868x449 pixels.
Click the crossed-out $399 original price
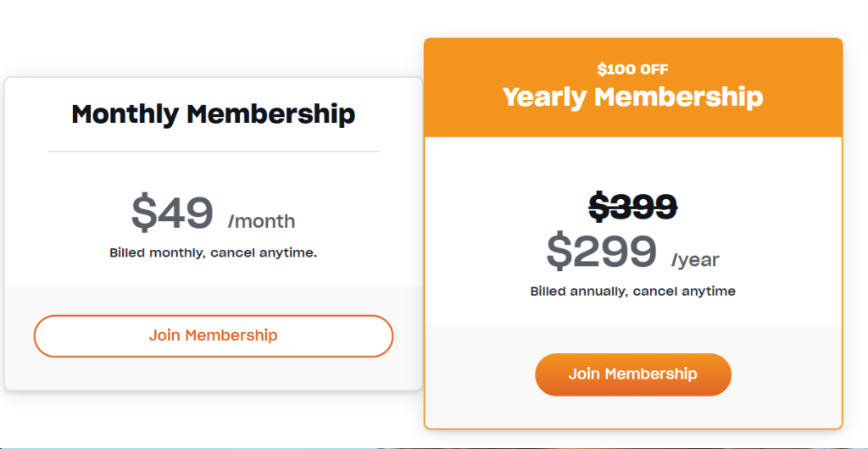coord(632,206)
